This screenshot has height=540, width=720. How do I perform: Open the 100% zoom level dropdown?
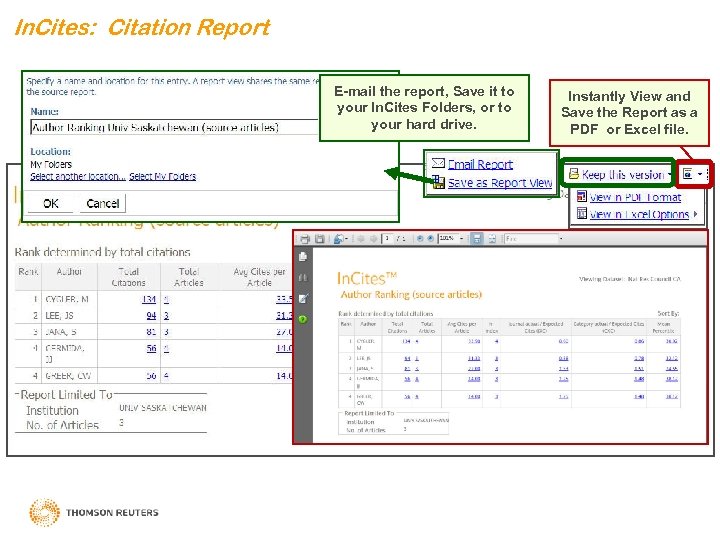point(461,239)
